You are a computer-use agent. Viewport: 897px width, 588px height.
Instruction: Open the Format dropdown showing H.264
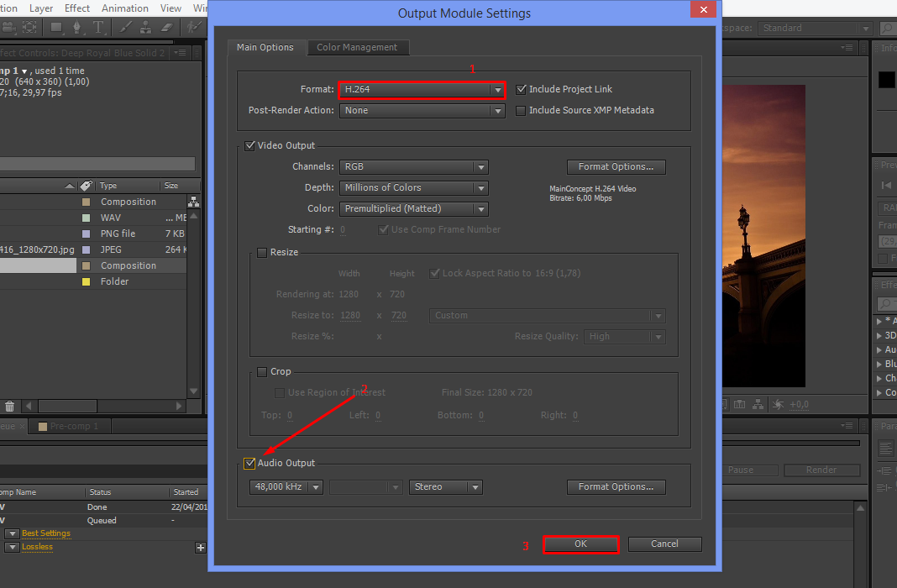point(422,89)
